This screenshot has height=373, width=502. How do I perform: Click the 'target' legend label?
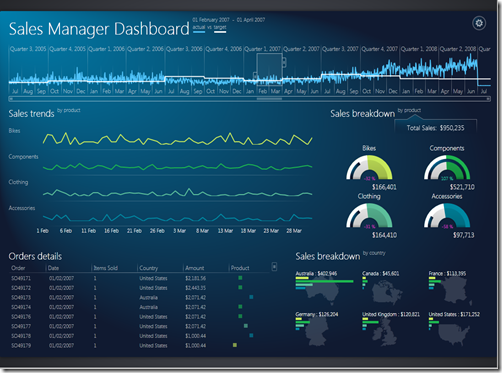point(220,27)
